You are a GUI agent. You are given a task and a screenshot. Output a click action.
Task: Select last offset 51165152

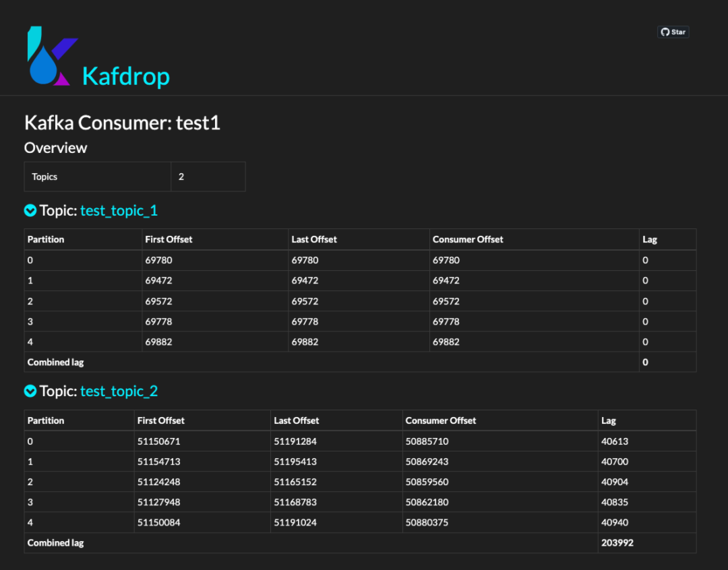295,482
